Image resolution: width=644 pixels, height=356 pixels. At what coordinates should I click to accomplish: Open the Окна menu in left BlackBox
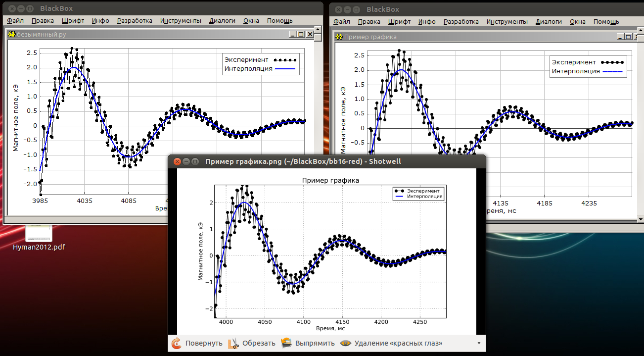pyautogui.click(x=251, y=21)
